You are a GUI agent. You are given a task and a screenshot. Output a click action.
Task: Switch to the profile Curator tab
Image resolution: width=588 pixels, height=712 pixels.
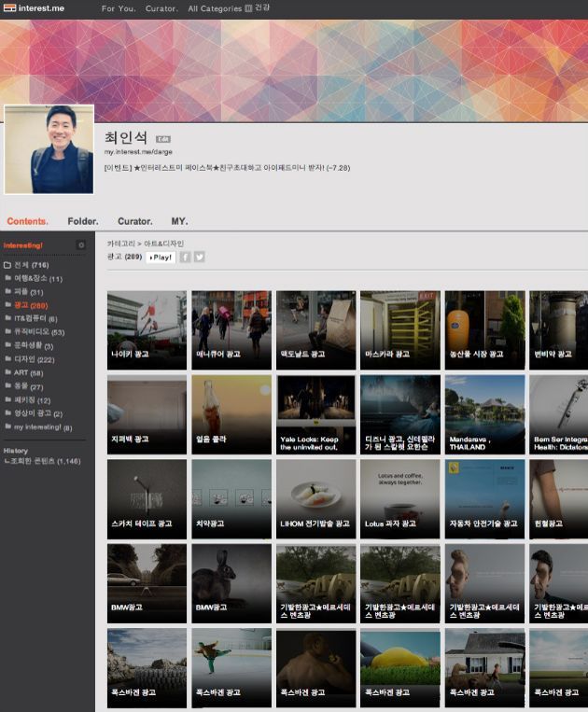(x=135, y=221)
